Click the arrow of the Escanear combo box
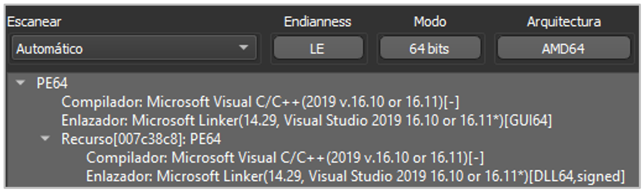 pyautogui.click(x=244, y=48)
